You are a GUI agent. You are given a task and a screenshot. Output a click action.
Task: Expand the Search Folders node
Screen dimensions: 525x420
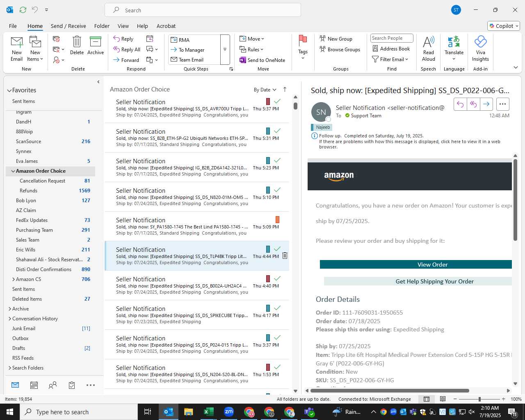click(10, 368)
